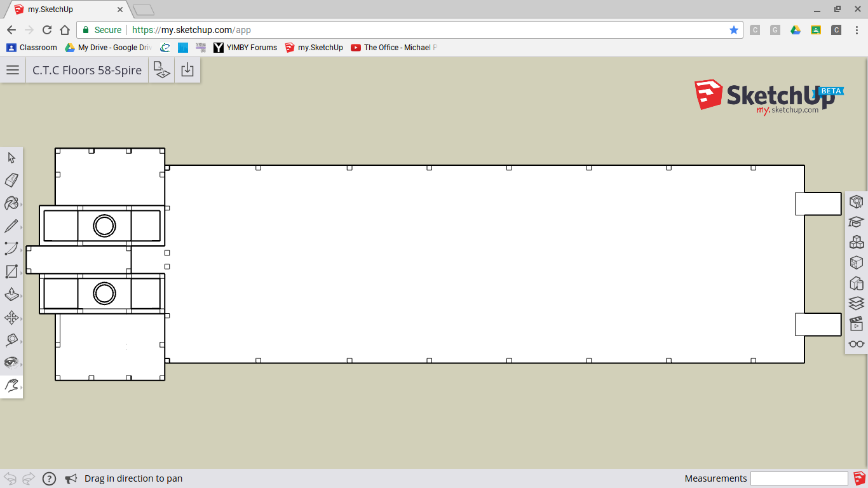This screenshot has height=488, width=868.
Task: Open the YIMBY Forums bookmark
Action: point(245,48)
